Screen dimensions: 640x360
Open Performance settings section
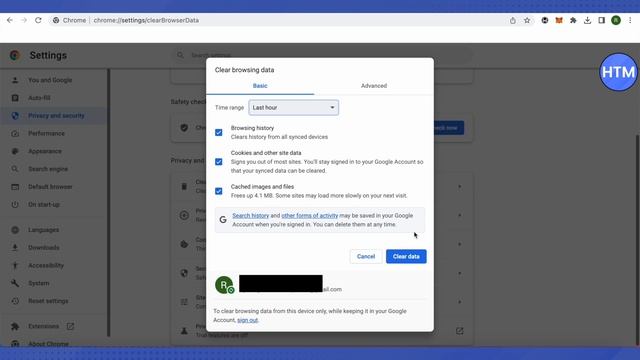point(46,133)
